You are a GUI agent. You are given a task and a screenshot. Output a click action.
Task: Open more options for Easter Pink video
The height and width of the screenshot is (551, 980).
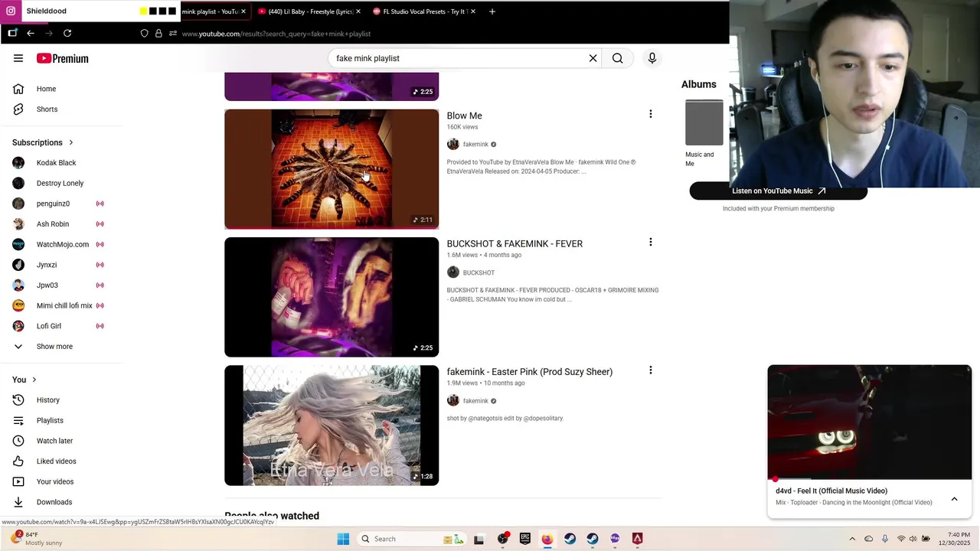[651, 370]
